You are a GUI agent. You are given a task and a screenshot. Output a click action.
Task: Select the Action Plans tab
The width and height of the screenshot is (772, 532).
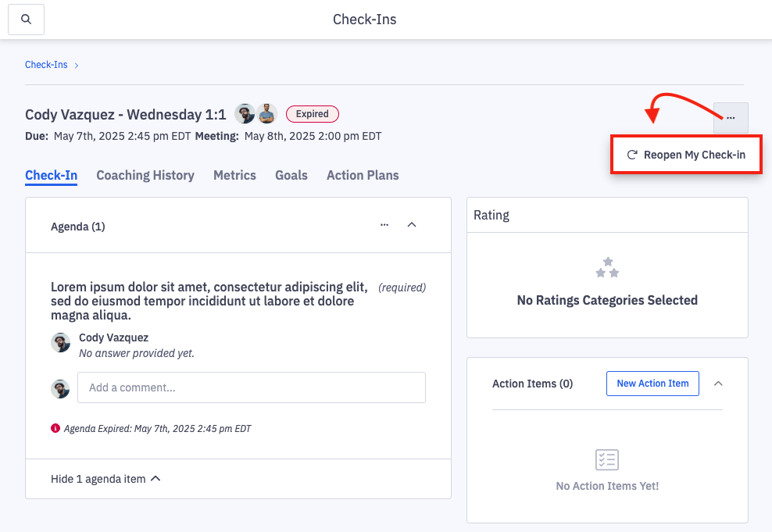pyautogui.click(x=363, y=175)
